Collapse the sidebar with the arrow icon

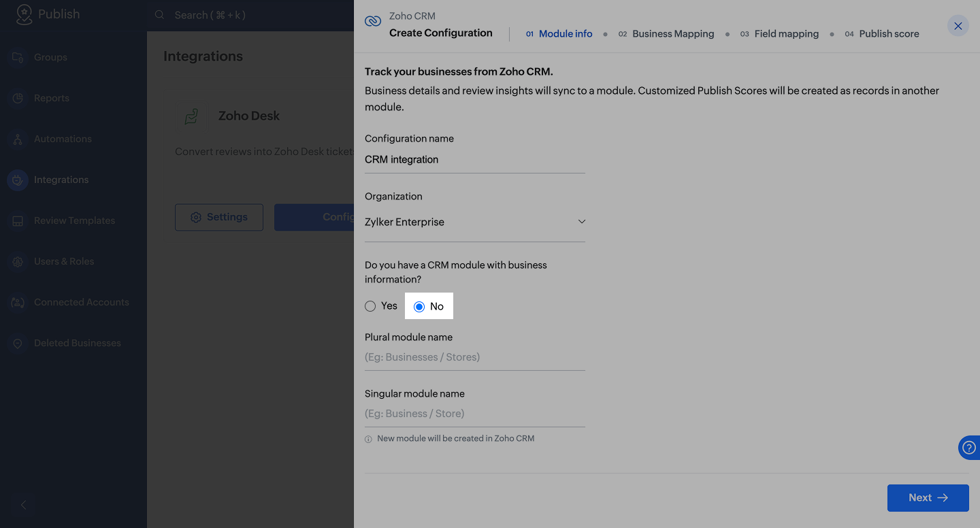(x=24, y=505)
